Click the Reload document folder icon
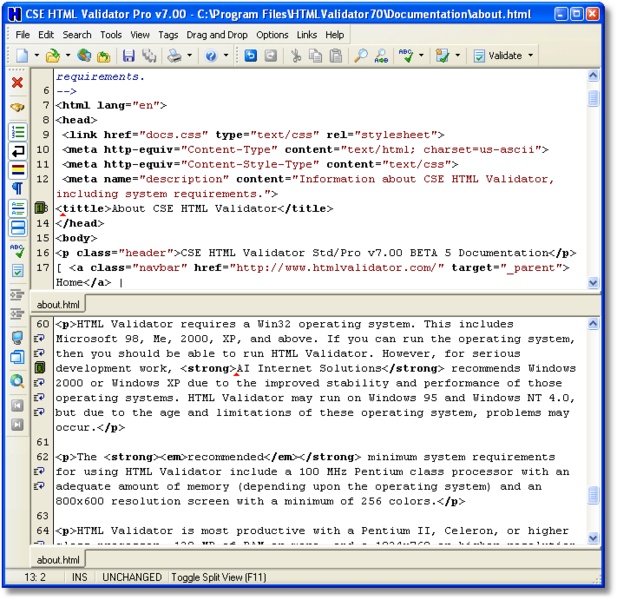Screen dimensions: 617x600 103,56
